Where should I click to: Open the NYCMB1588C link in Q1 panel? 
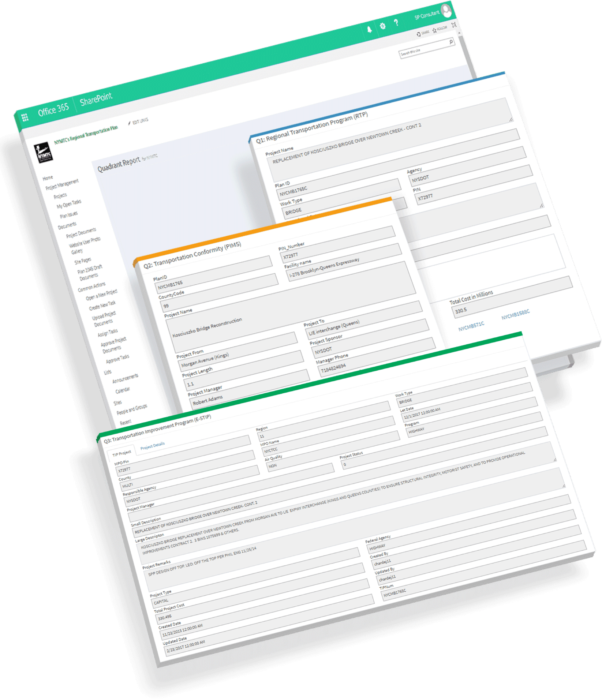pos(515,314)
